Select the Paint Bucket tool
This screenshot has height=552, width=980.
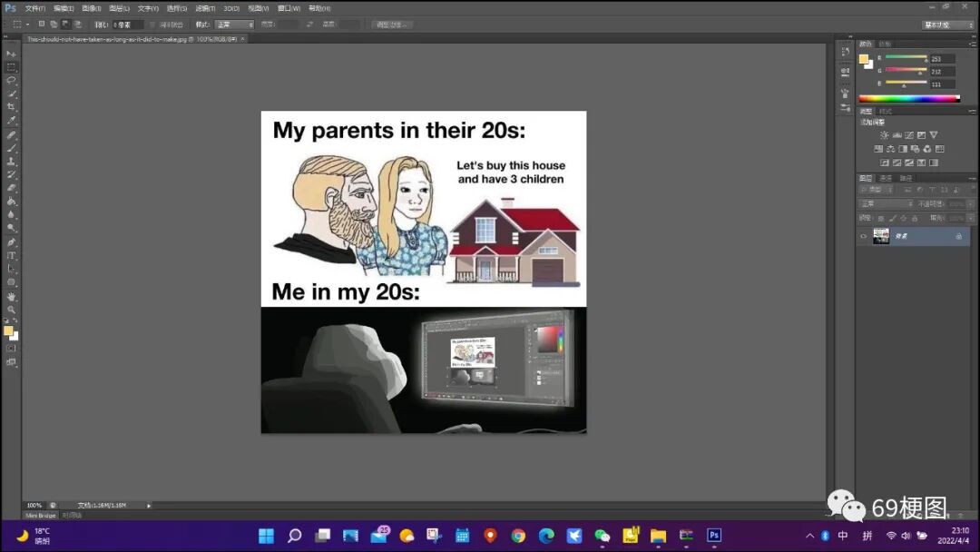(11, 202)
